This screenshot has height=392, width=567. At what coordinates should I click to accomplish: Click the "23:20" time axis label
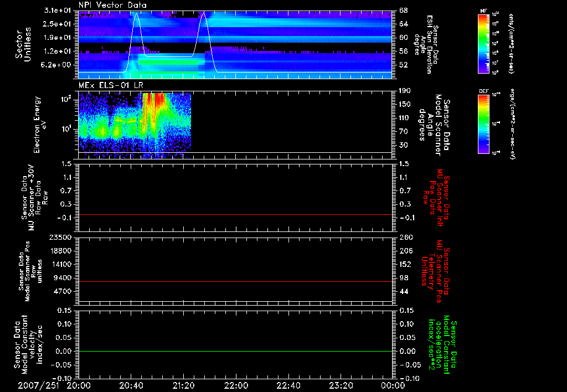(341, 385)
